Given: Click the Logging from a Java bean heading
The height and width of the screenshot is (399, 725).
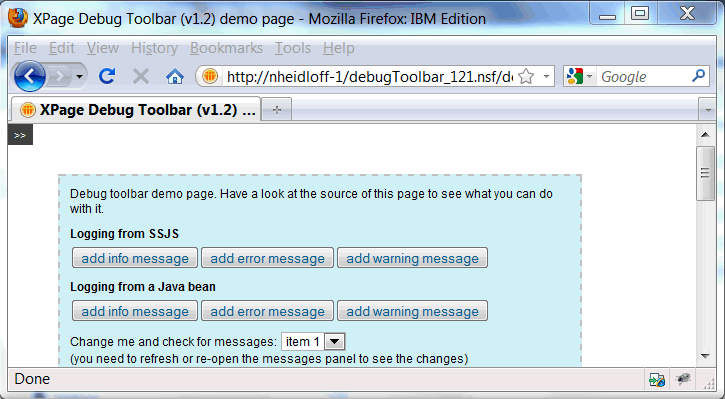Looking at the screenshot, I should (x=143, y=287).
